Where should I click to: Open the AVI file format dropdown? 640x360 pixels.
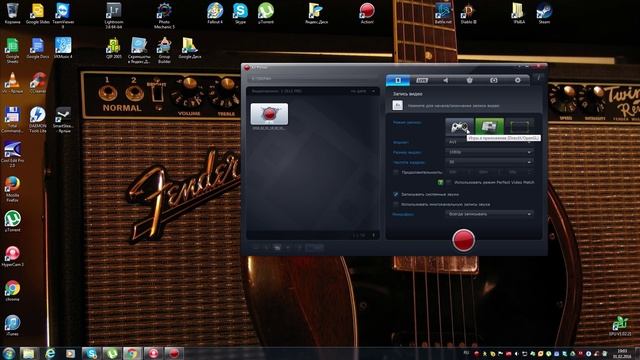coord(489,142)
